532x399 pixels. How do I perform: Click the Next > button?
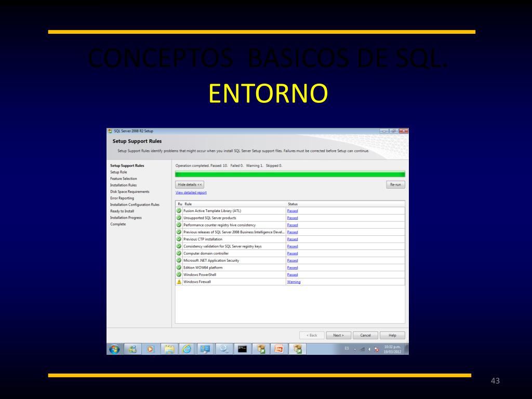tap(338, 335)
